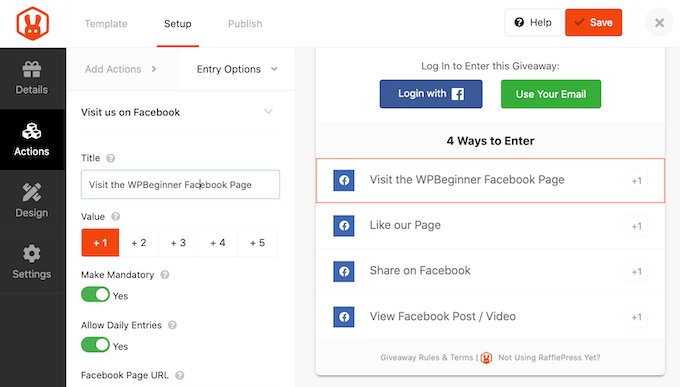Click the Login with Facebook button
The height and width of the screenshot is (387, 680).
point(431,94)
